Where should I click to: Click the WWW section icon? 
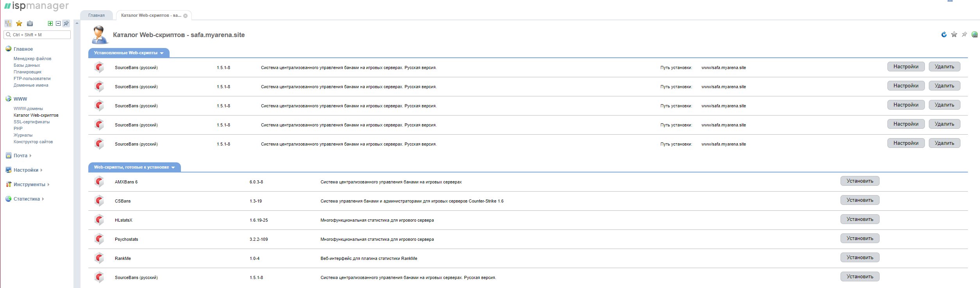tap(9, 99)
